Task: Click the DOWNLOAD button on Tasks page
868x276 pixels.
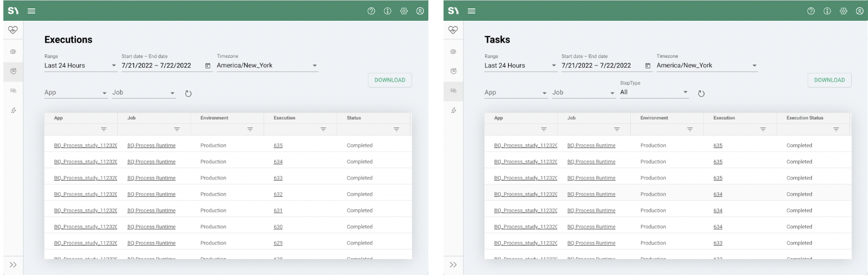Action: pyautogui.click(x=829, y=80)
